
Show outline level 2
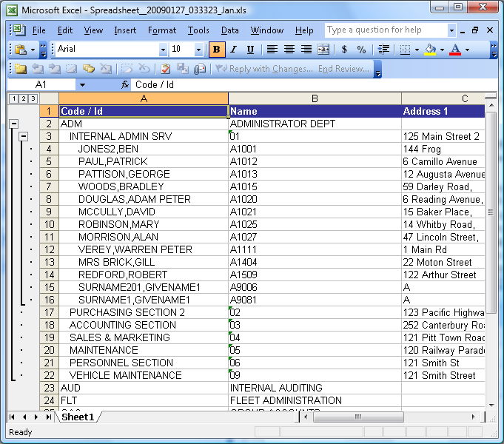24,98
